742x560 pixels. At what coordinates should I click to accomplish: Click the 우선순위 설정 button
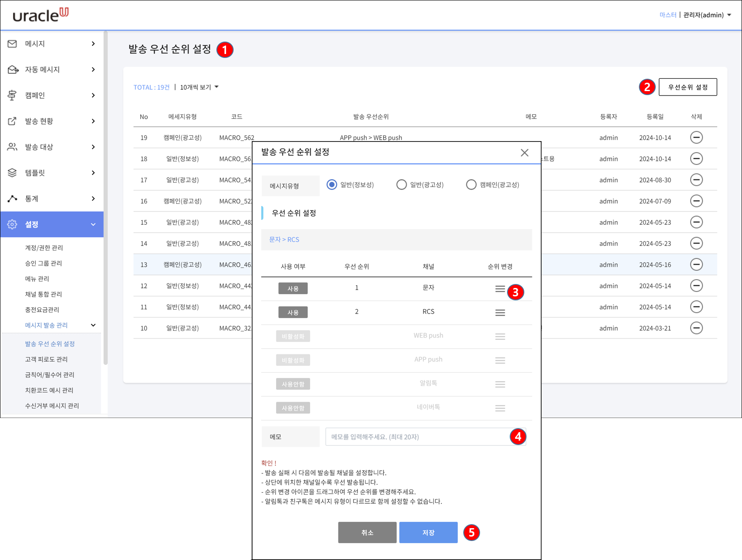point(688,87)
